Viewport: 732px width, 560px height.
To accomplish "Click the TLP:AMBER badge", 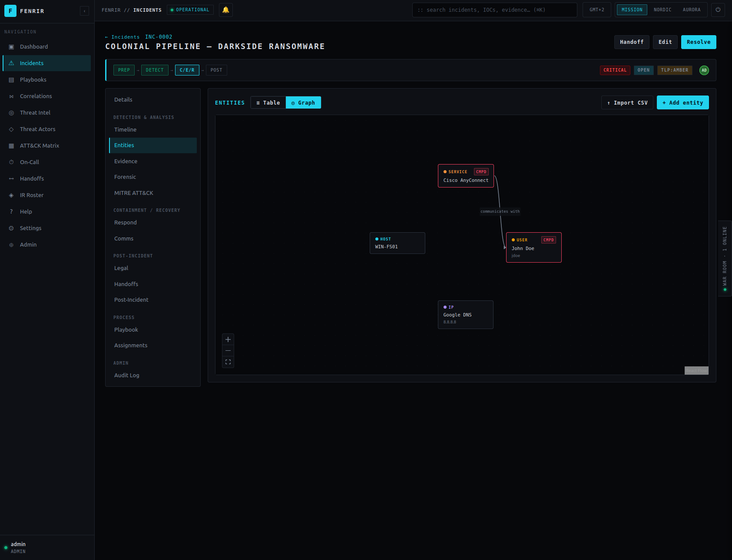I will (x=675, y=70).
